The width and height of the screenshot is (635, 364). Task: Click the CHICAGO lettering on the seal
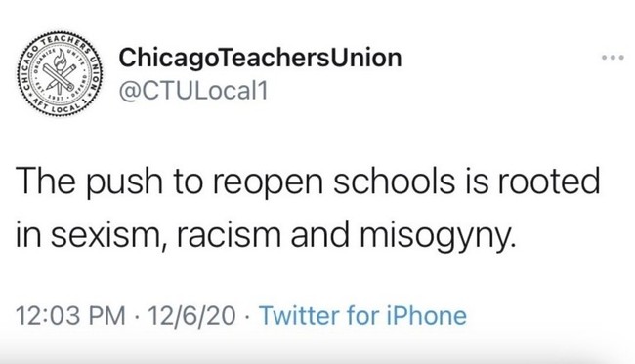click(x=29, y=66)
